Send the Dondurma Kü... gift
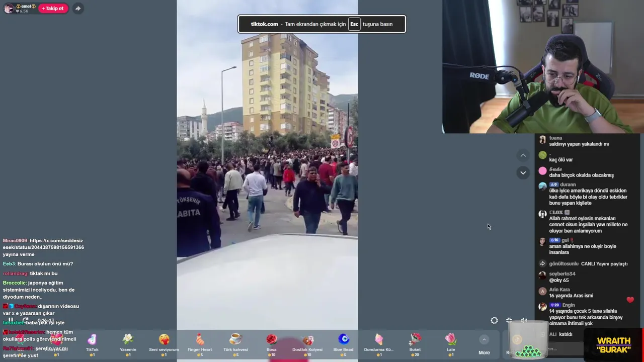Viewport: 644px width, 362px height. 379,344
